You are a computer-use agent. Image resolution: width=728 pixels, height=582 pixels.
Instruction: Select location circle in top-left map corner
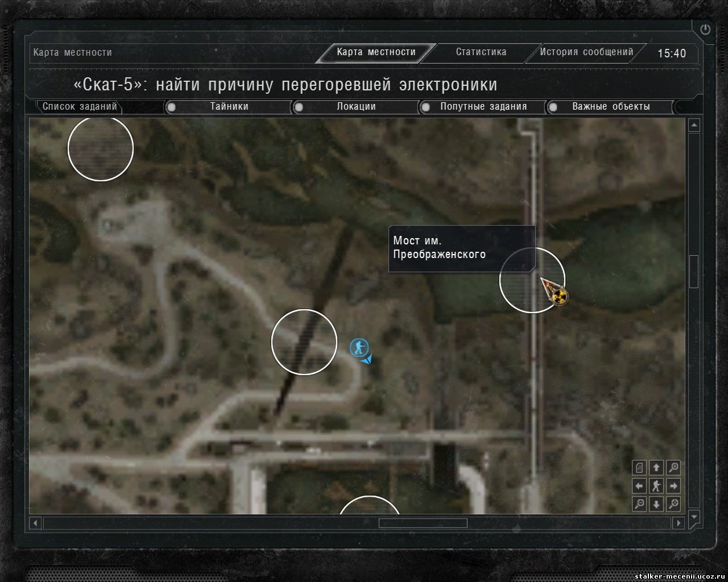pos(101,148)
